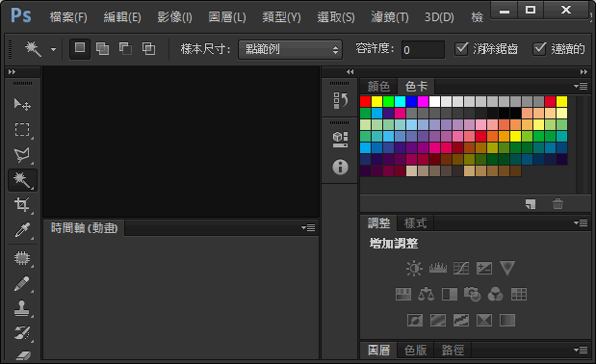Open the Magic Wand tool preset picker arrow
Viewport: 596px width, 364px height.
pos(53,49)
